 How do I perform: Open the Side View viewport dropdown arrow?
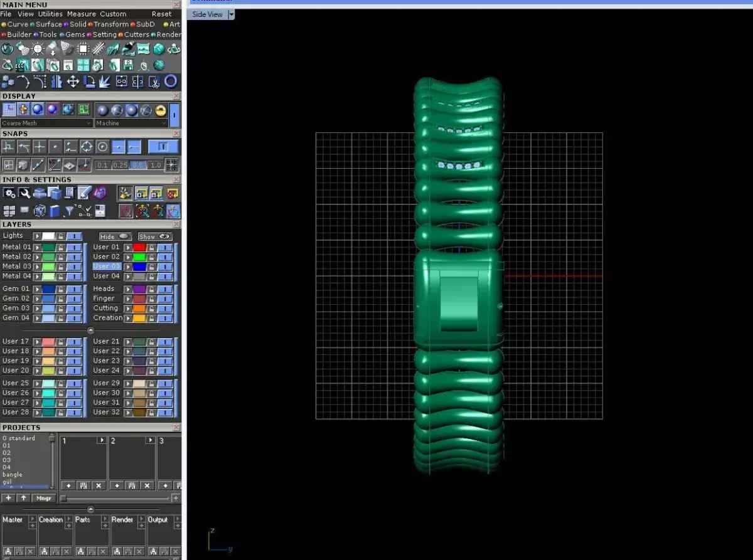231,14
